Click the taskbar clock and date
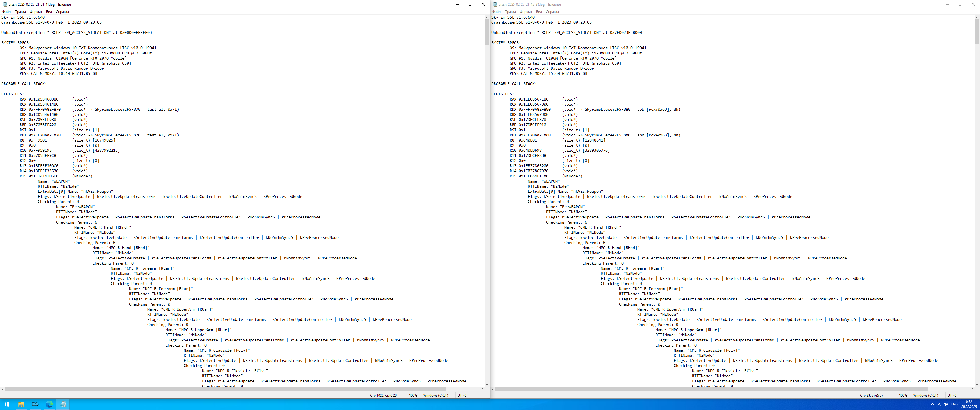The height and width of the screenshot is (410, 980). tap(969, 404)
